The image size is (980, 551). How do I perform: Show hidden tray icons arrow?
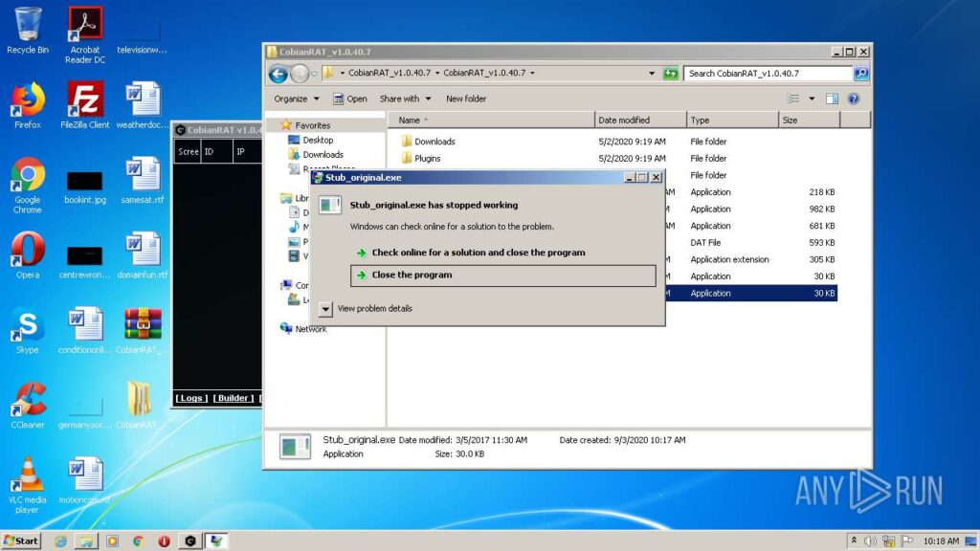coord(854,540)
